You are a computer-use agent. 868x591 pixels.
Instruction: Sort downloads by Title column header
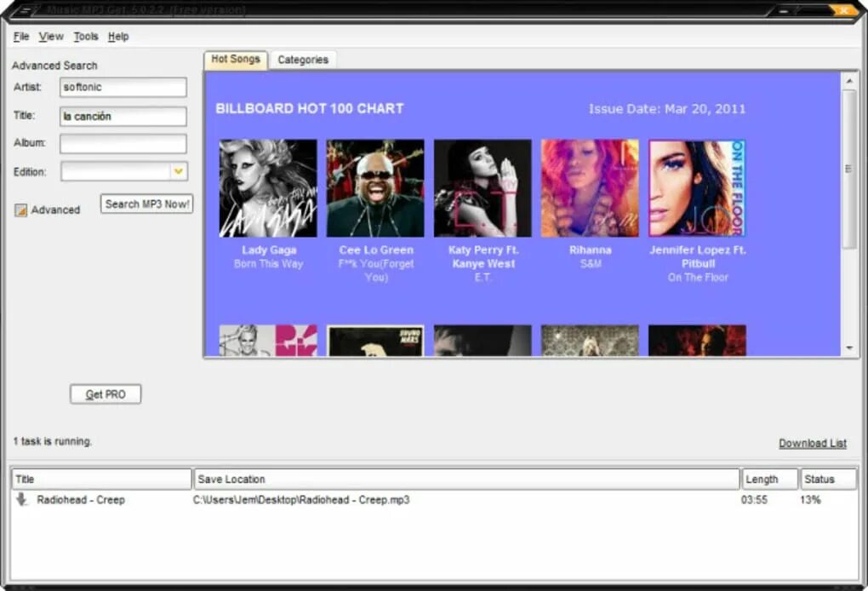[x=101, y=479]
